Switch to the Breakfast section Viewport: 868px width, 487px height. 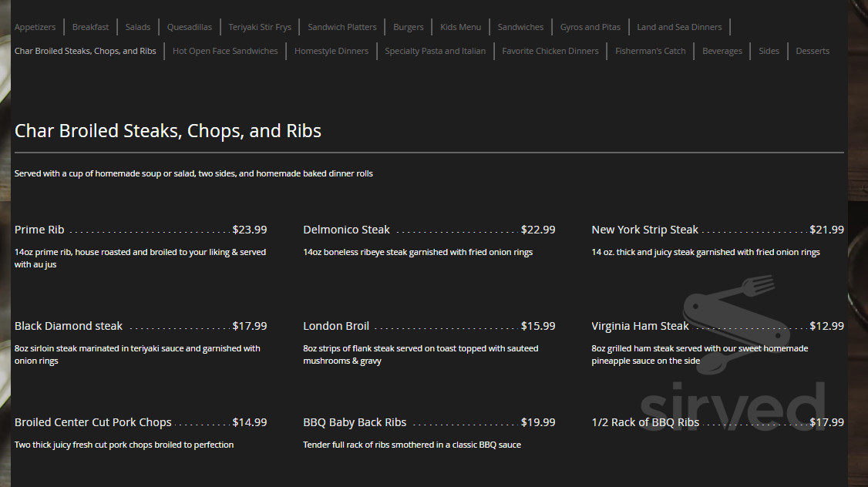tap(90, 26)
